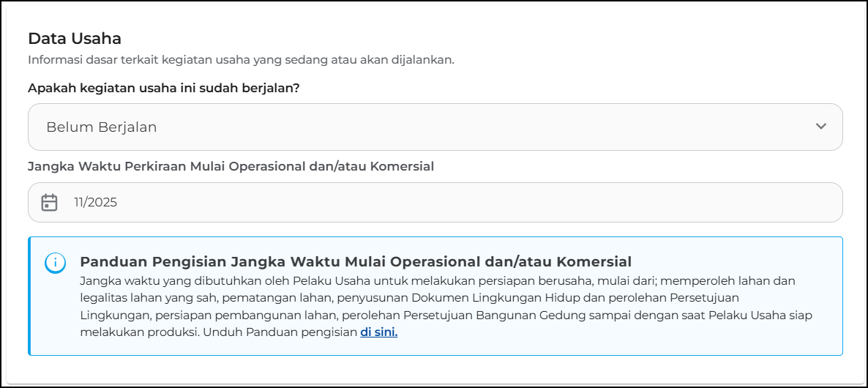Click the "Apakah kegiatan usaha ini sudah berjalan?" label
The height and width of the screenshot is (388, 868).
click(164, 88)
